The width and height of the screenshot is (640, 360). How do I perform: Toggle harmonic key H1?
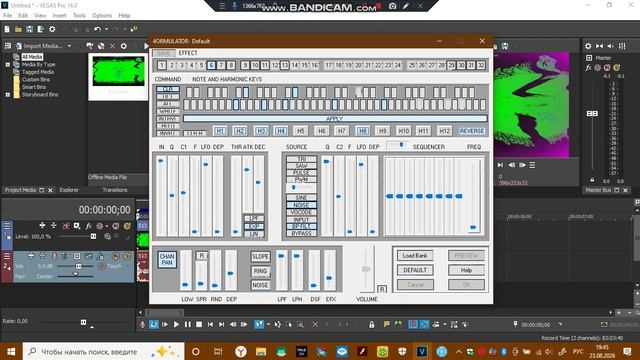tap(220, 131)
